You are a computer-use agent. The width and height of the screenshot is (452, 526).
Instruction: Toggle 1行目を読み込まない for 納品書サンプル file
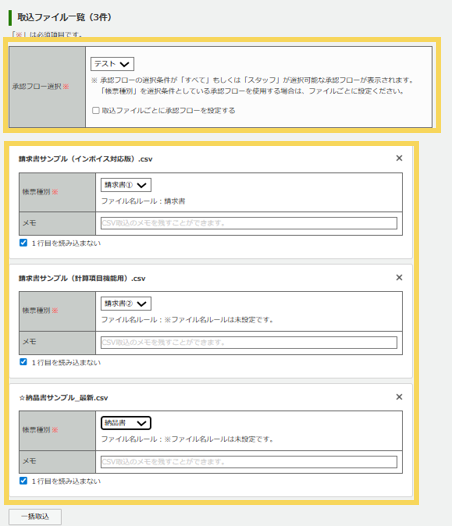[x=23, y=481]
